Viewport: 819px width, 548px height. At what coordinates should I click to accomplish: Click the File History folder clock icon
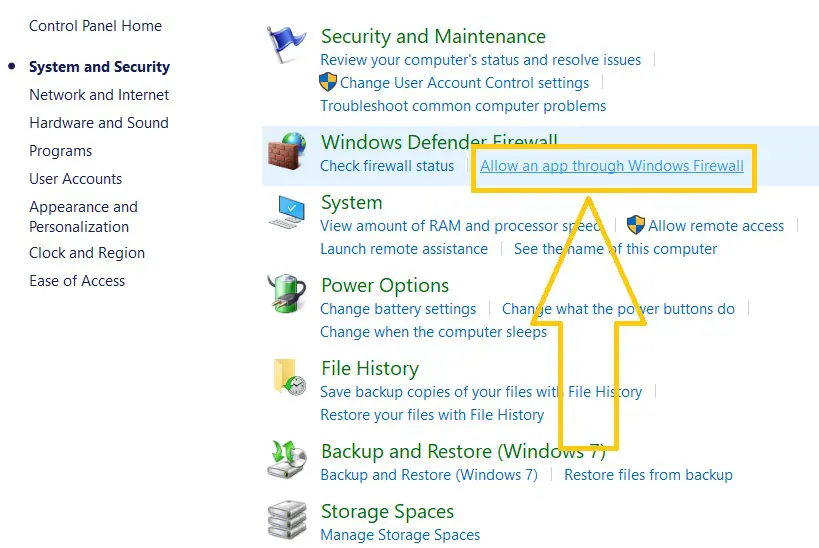tap(290, 376)
